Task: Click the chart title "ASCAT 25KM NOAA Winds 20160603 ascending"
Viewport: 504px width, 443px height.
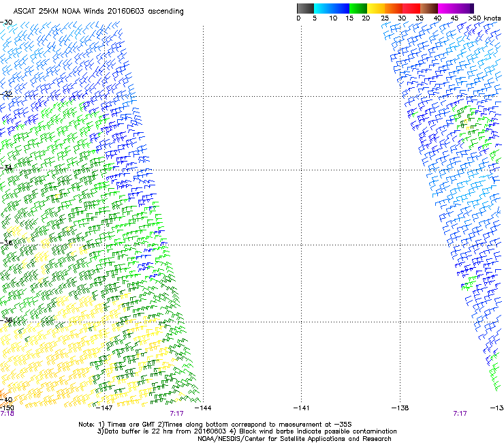Action: point(98,12)
